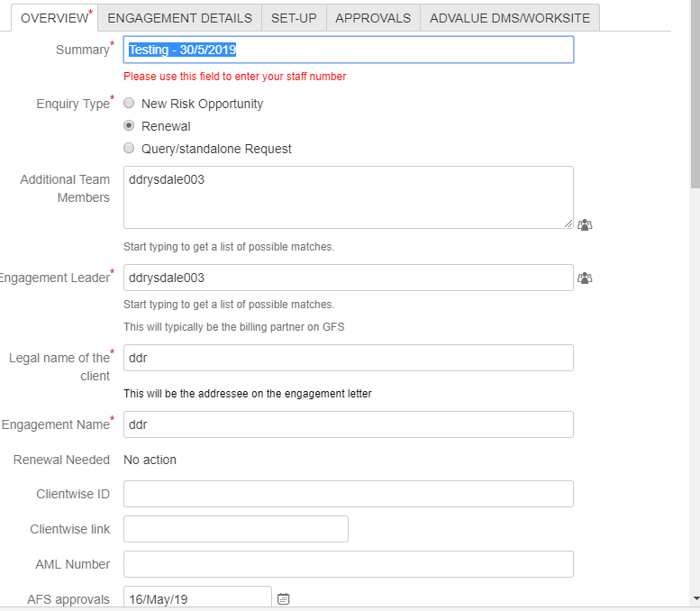Click the scrollbar down arrow
The image size is (700, 611).
(x=695, y=598)
